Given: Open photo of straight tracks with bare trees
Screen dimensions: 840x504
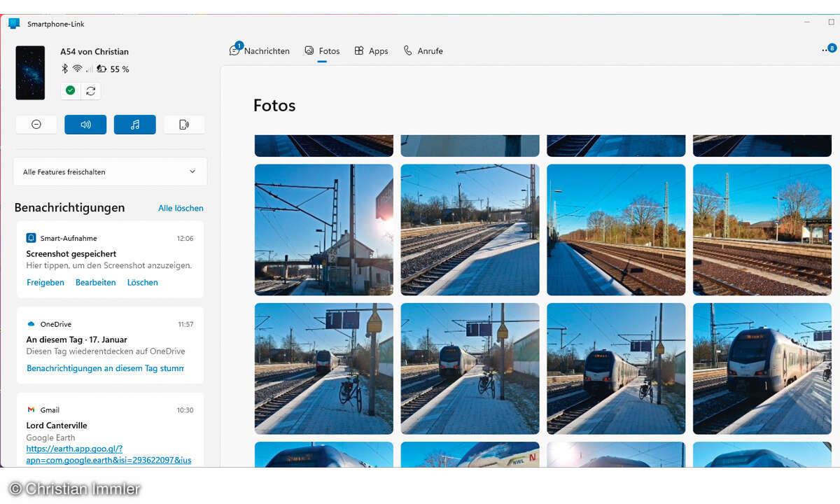Looking at the screenshot, I should point(616,230).
